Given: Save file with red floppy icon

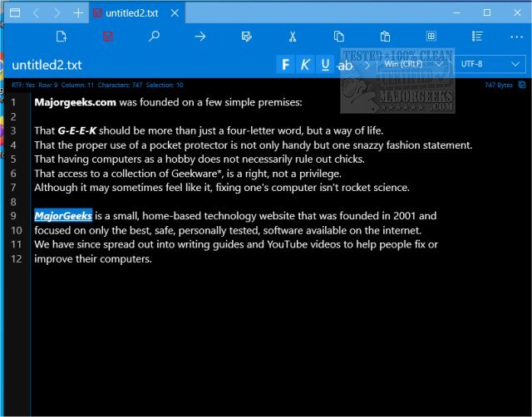Looking at the screenshot, I should [x=107, y=37].
